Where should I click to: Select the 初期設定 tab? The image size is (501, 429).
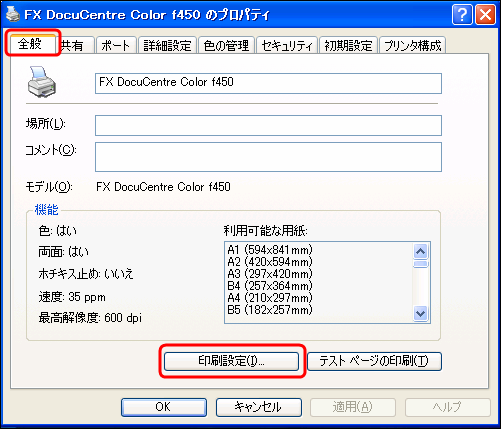(348, 45)
